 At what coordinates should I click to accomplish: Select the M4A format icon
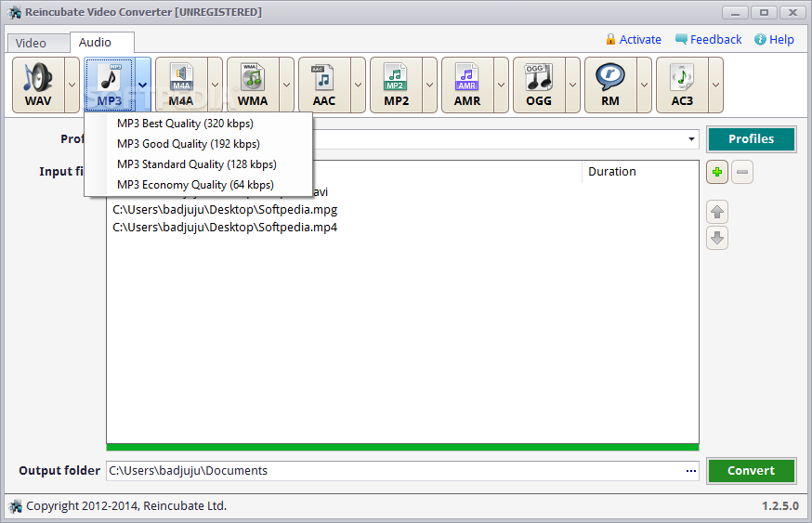point(181,85)
